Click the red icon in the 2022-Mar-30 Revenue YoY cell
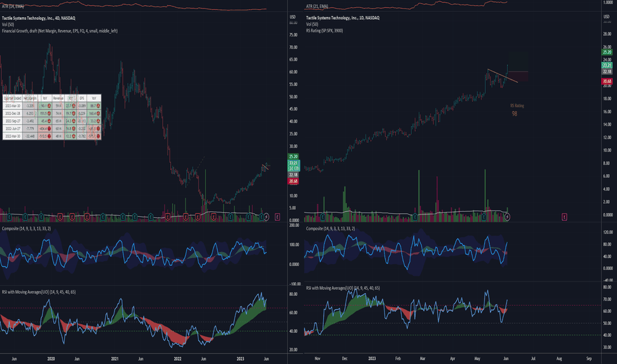Viewport: 617px width, 364px height. tap(73, 136)
